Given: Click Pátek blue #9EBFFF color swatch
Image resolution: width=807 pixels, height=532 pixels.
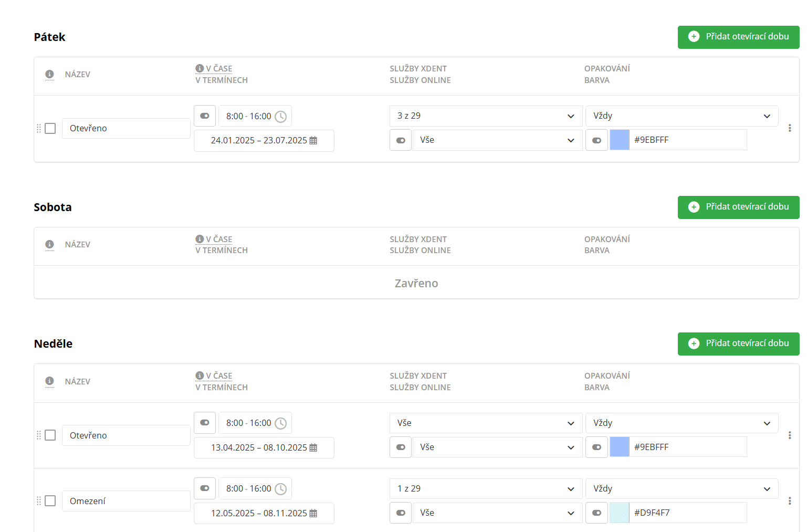Looking at the screenshot, I should (620, 140).
